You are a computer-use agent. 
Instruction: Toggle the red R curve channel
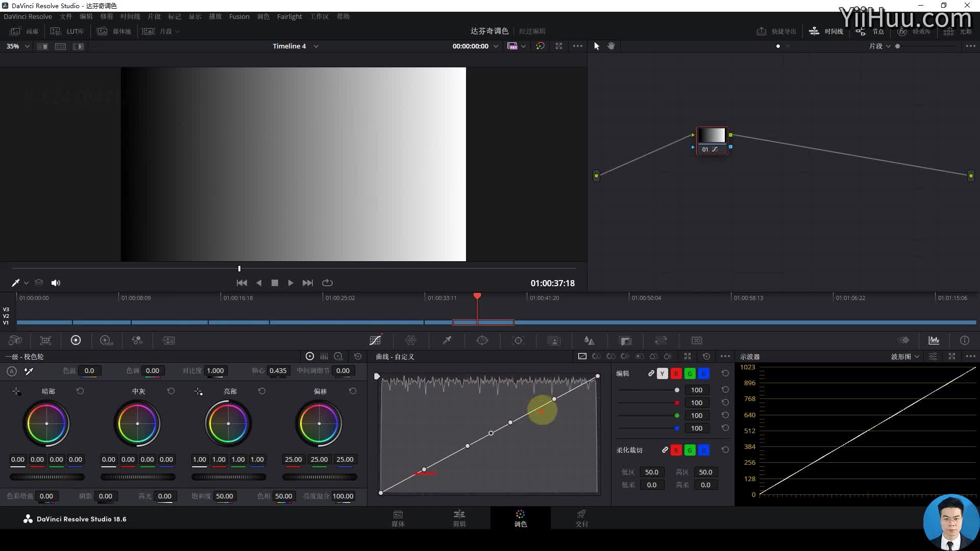pos(676,374)
